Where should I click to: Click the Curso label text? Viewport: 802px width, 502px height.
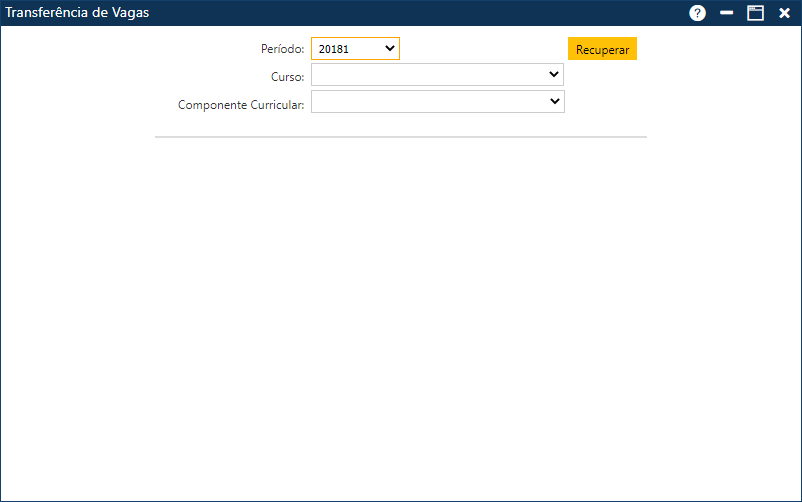click(x=287, y=77)
